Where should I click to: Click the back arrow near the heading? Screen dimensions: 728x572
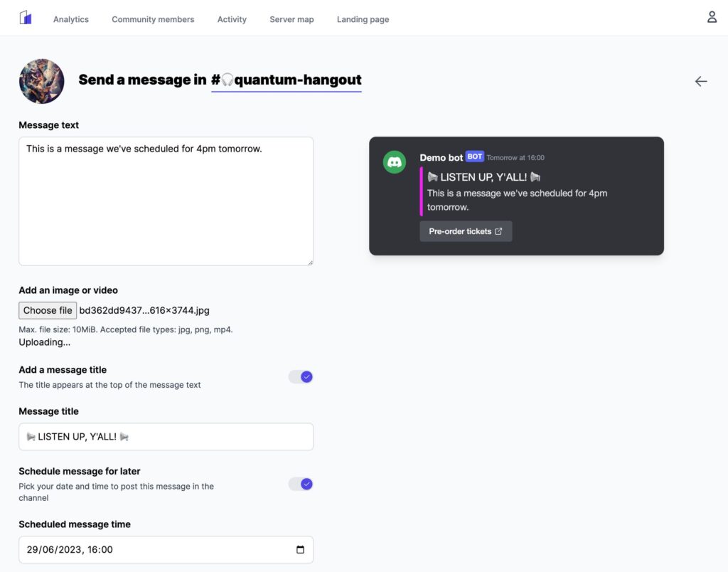click(701, 81)
